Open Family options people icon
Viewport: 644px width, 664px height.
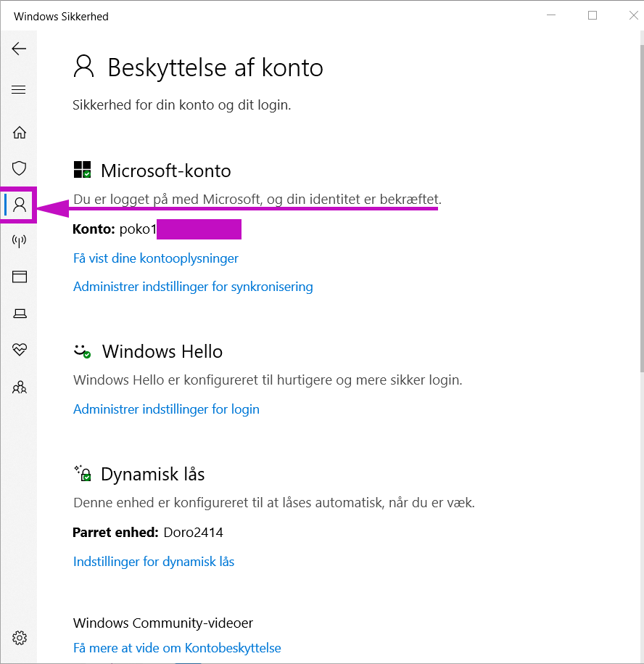(20, 387)
